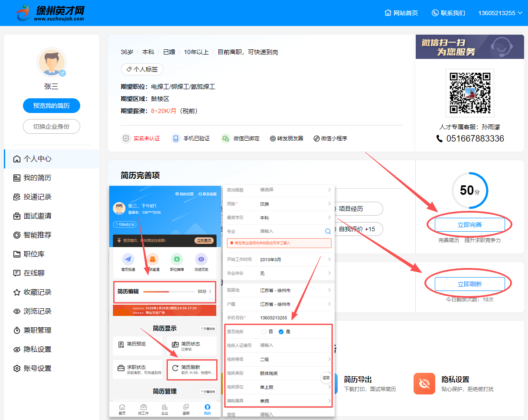Click the search icon beside 专业 field
This screenshot has height=420, width=528.
point(328,231)
